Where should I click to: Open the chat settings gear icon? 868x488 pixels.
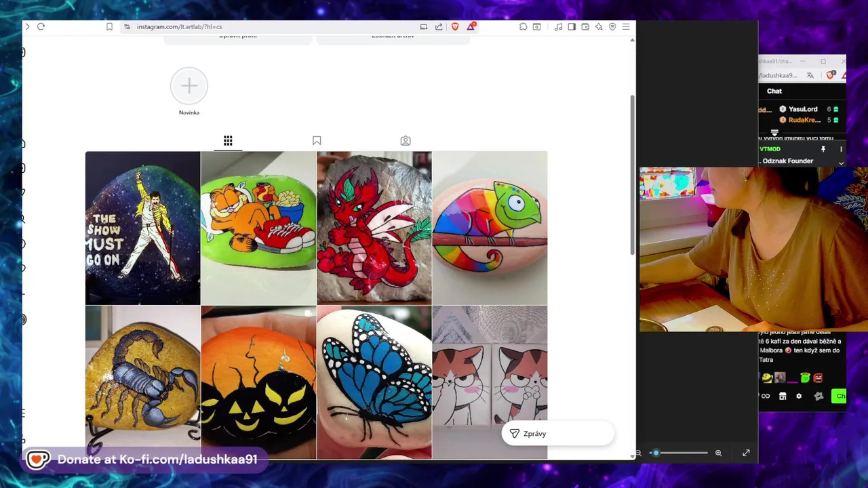pos(799,396)
